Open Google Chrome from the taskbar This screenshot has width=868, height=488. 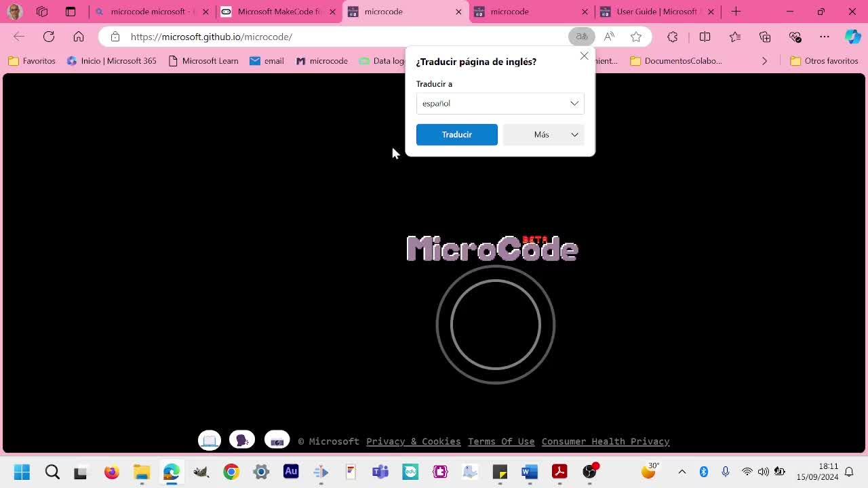tap(231, 472)
